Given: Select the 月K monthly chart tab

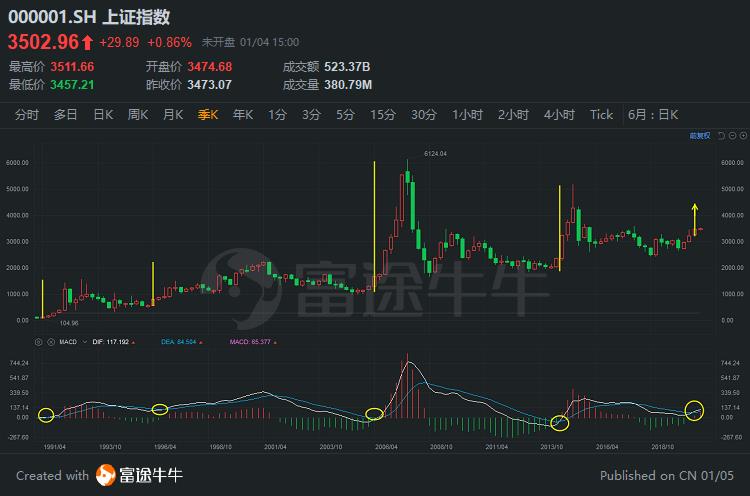Looking at the screenshot, I should point(172,114).
